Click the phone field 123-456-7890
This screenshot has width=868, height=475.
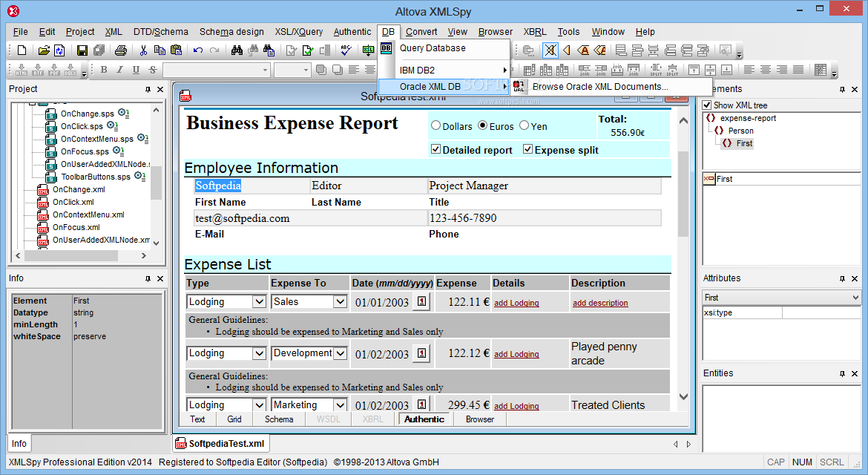pos(545,218)
